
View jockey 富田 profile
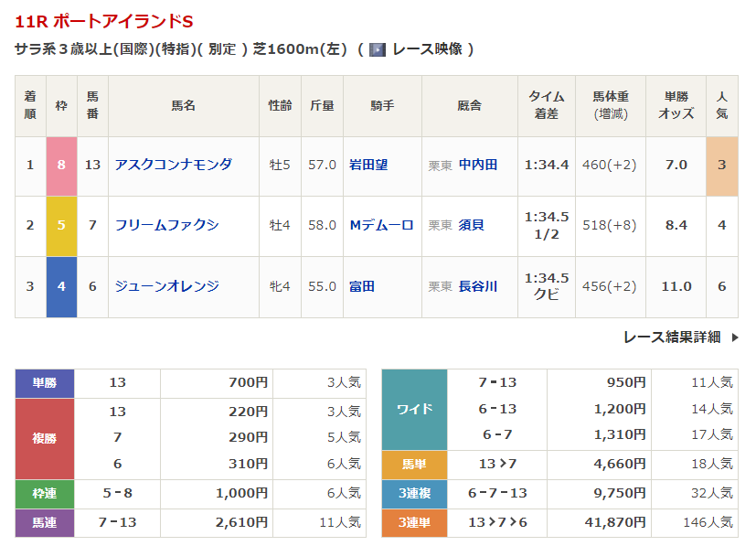tap(362, 286)
